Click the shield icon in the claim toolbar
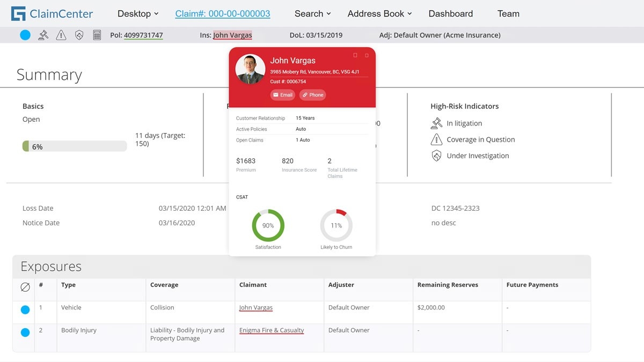 pos(79,35)
